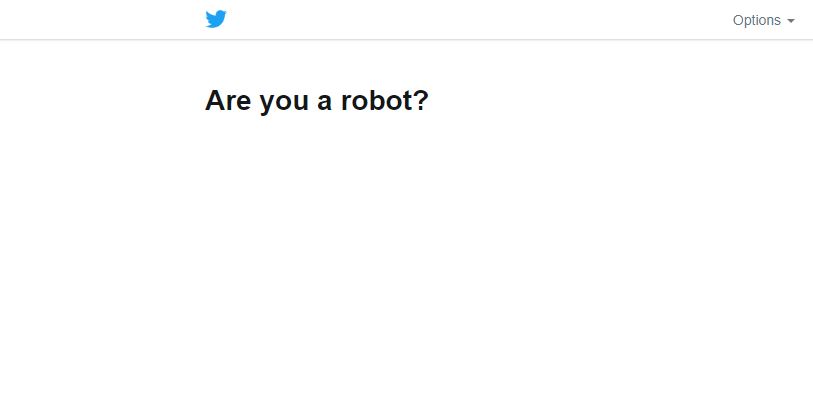Click the word 'robot?' in the heading
The width and height of the screenshot is (813, 394).
coord(385,100)
